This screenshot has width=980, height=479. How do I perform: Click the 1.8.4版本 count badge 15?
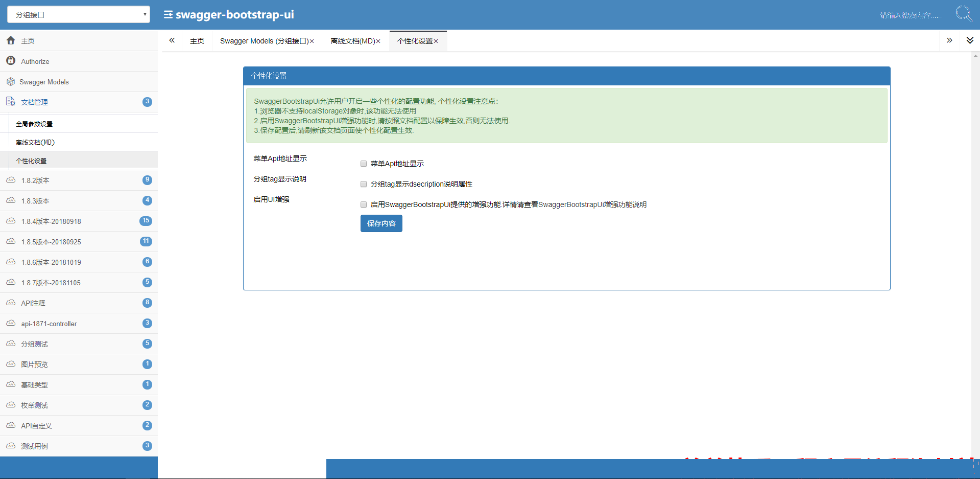[x=146, y=221]
